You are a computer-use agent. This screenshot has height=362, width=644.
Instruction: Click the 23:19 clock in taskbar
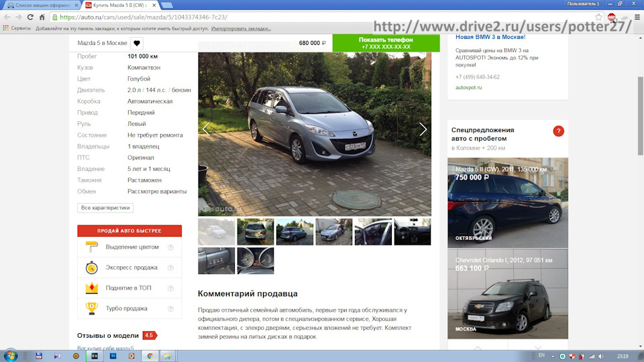tap(623, 356)
